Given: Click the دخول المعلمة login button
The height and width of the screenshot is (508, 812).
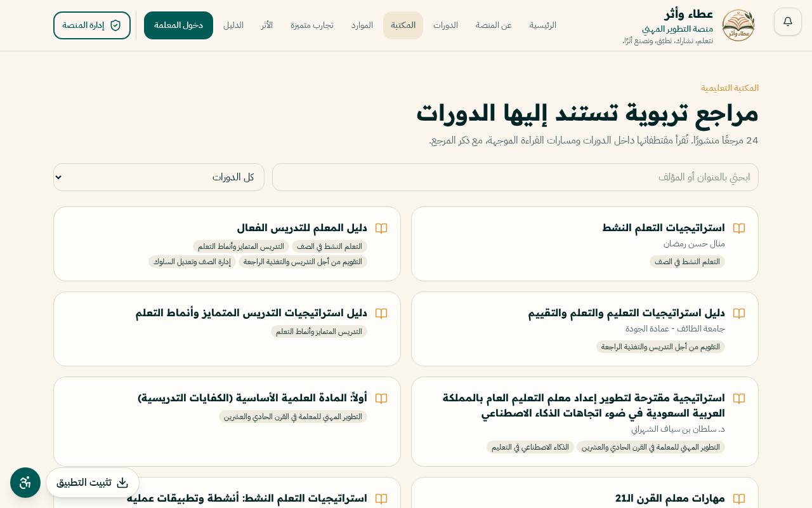Looking at the screenshot, I should point(178,25).
